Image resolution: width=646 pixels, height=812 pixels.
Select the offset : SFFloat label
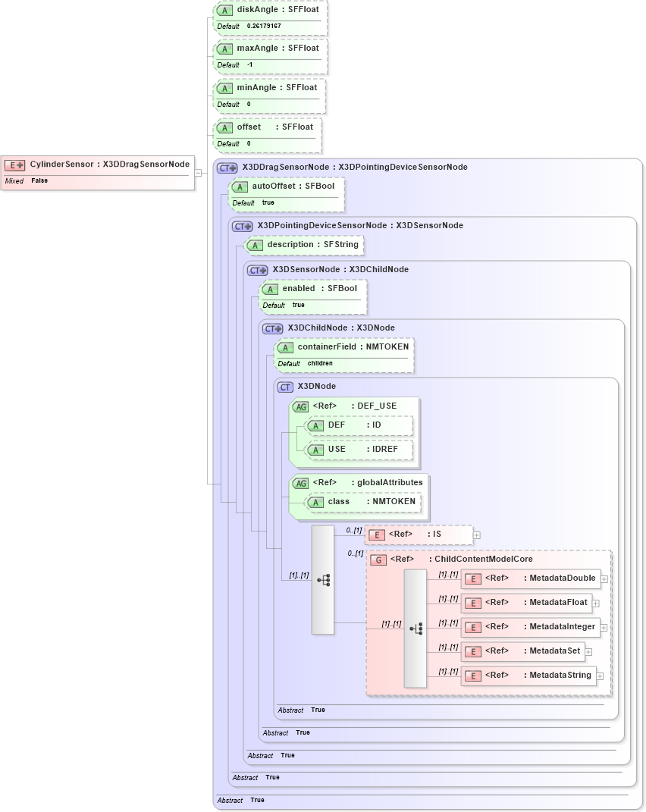[x=275, y=127]
